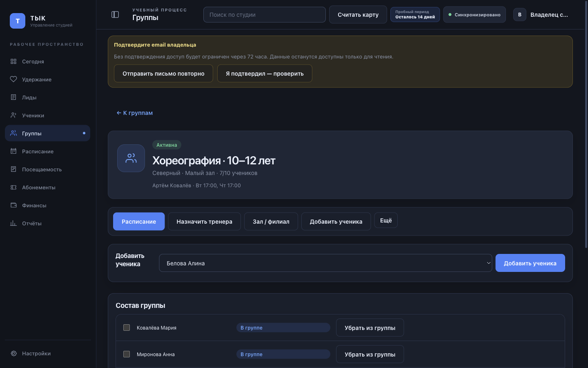Toggle the sidebar collapse icon
Viewport: 588px width, 368px height.
point(115,15)
